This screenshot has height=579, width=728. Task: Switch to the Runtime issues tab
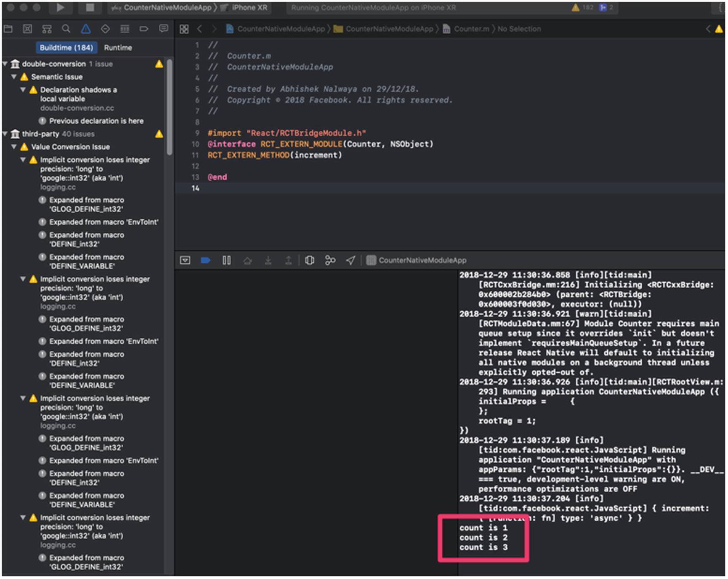[118, 48]
